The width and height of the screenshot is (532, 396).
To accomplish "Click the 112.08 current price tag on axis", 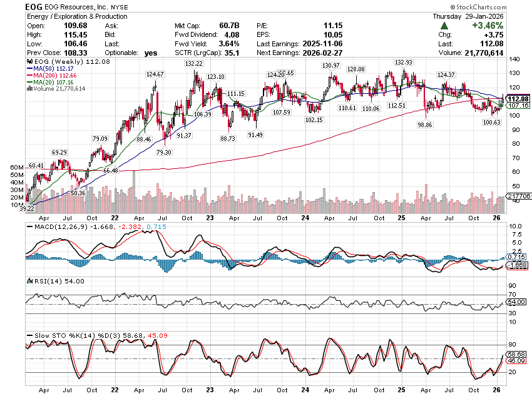I will pos(518,99).
